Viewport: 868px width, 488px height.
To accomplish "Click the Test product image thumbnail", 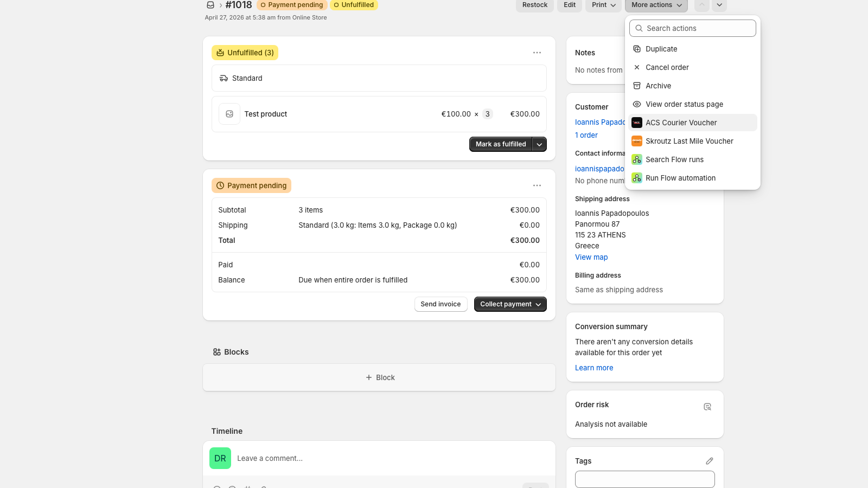I will [229, 114].
